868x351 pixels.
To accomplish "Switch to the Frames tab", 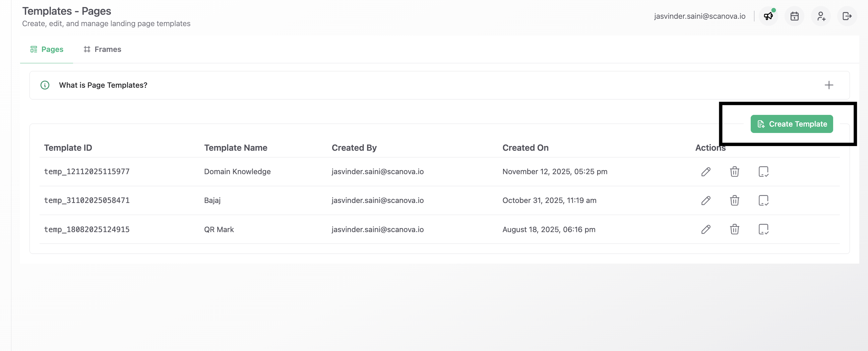I will coord(103,49).
